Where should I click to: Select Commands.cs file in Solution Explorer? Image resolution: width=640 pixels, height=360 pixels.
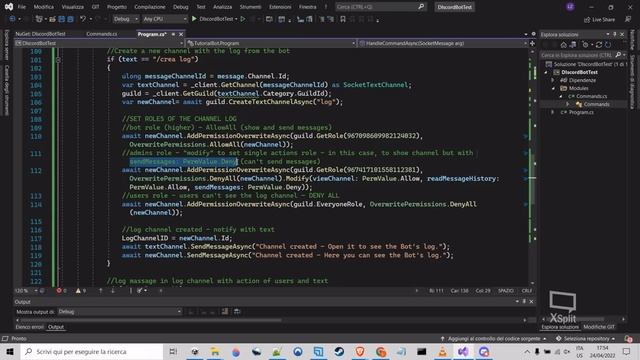[x=591, y=96]
